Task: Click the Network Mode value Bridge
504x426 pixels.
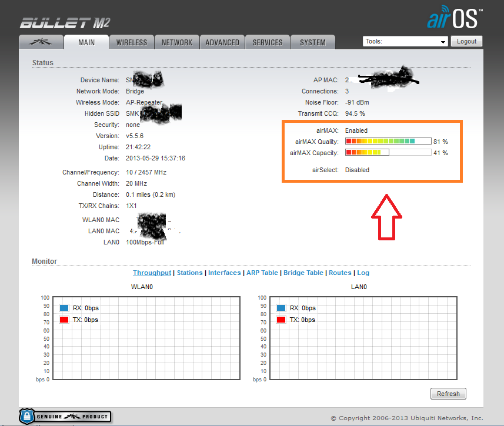Action: tap(135, 91)
